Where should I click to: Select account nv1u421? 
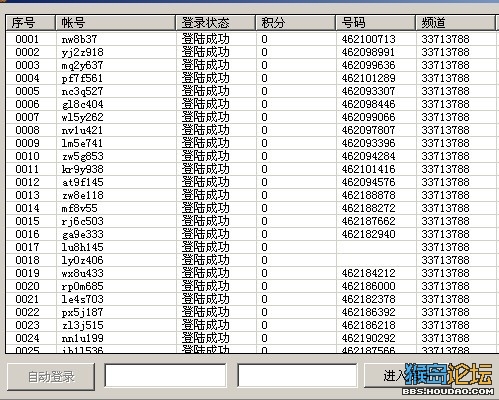tap(82, 130)
